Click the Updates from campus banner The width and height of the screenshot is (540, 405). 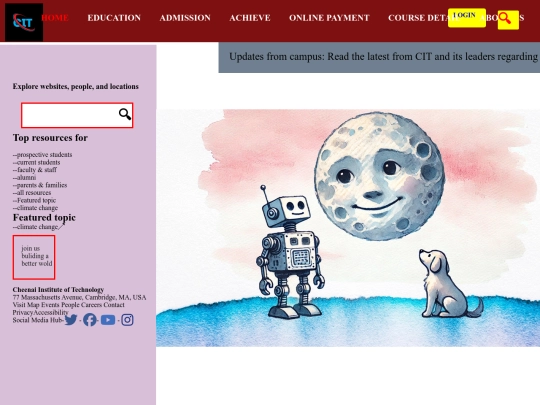click(379, 58)
